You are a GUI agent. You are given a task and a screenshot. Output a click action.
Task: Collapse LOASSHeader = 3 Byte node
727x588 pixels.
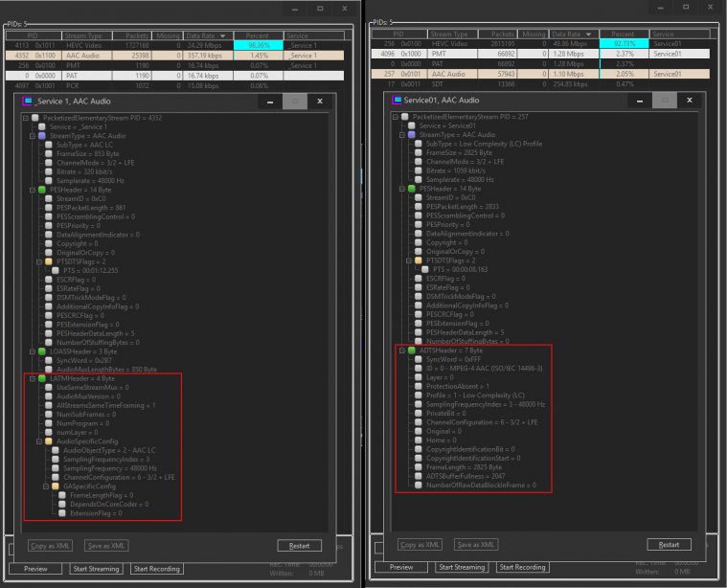(33, 351)
